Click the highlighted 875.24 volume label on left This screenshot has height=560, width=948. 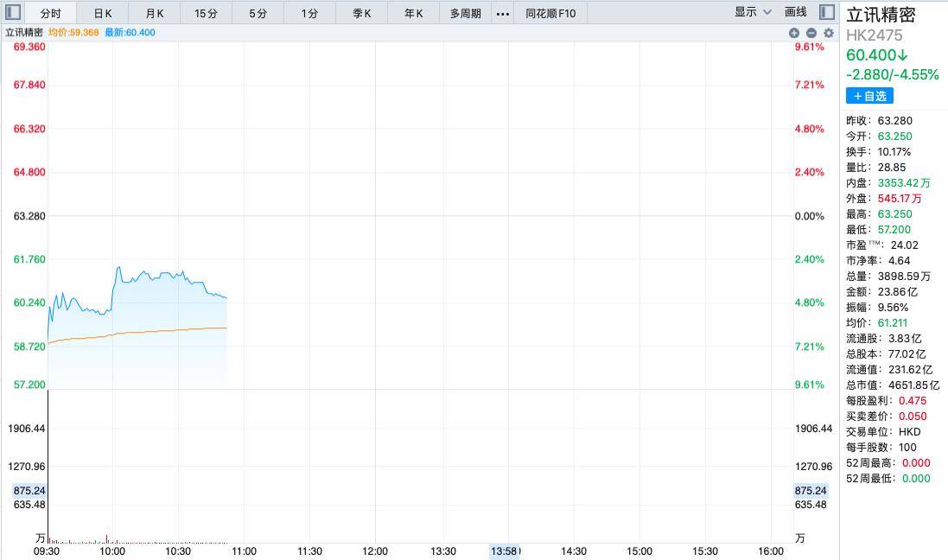[x=29, y=491]
